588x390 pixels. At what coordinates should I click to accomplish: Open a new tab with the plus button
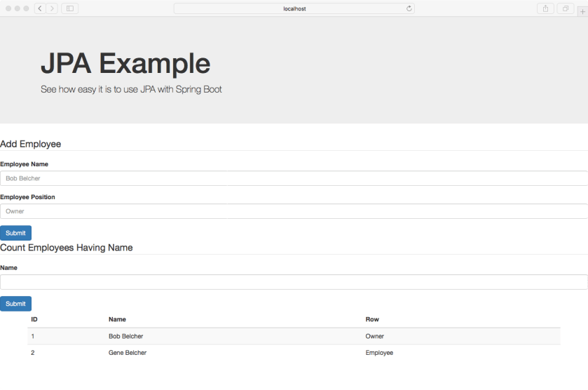click(x=582, y=11)
